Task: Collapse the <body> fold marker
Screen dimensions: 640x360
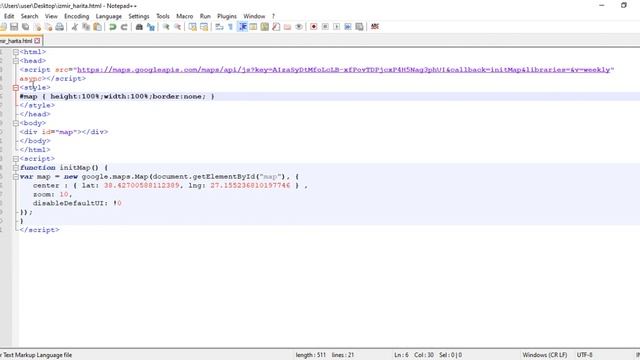Action: [16, 123]
